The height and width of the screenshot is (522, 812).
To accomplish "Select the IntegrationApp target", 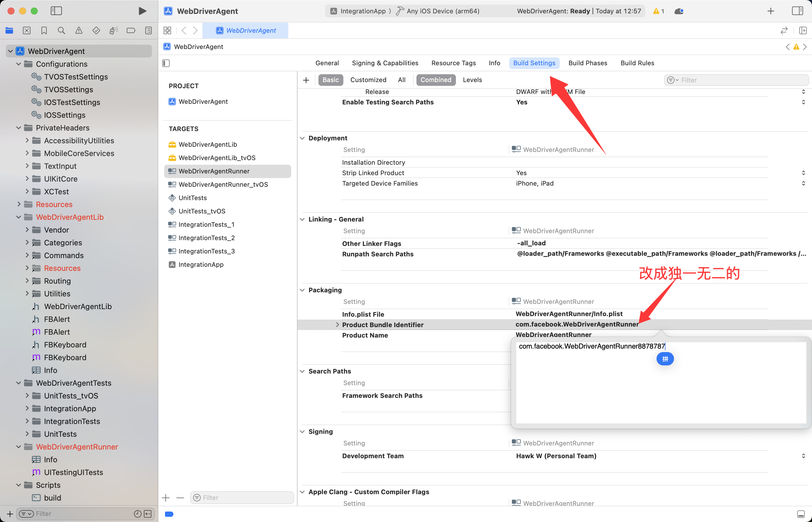I will click(201, 265).
